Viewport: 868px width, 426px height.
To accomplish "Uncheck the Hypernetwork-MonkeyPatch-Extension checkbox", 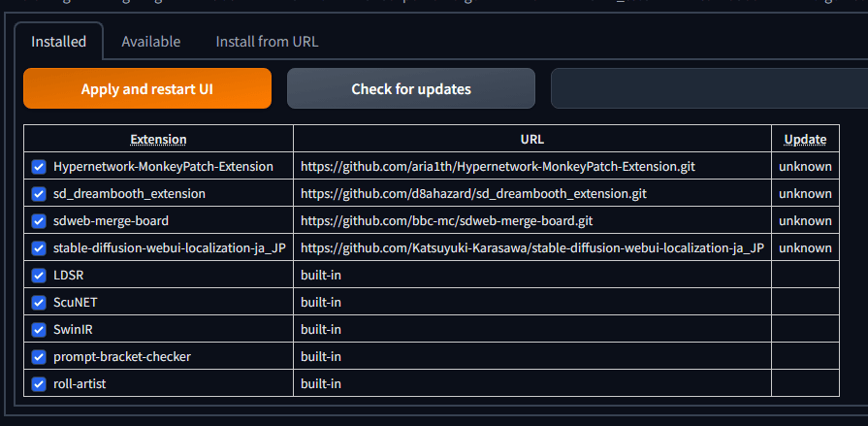I will click(x=39, y=166).
